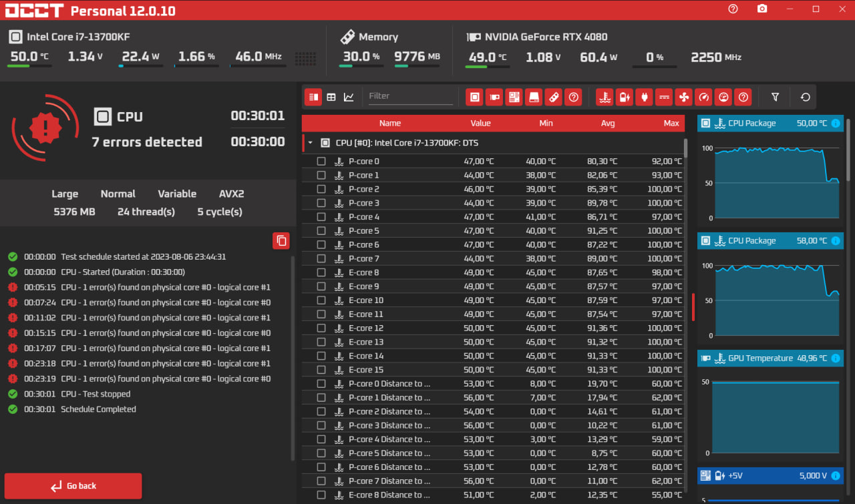The image size is (855, 504).
Task: Check the E-core 13 checkbox
Action: 321,342
